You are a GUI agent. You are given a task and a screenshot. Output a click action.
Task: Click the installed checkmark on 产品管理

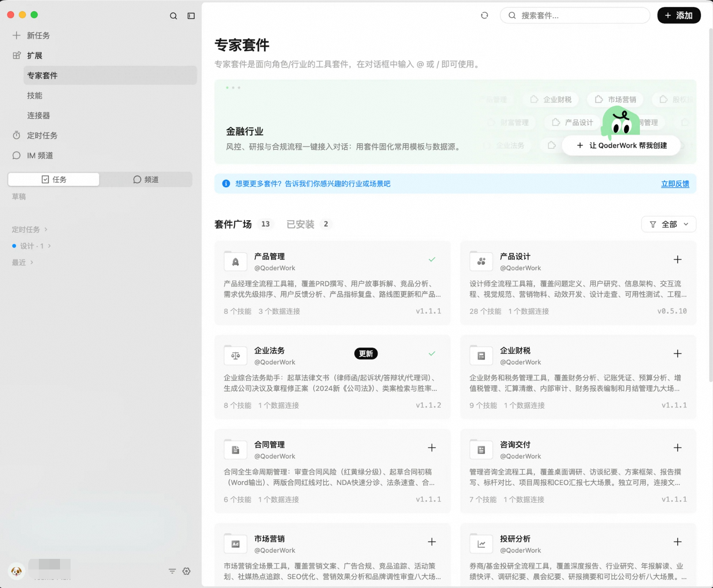coord(432,260)
